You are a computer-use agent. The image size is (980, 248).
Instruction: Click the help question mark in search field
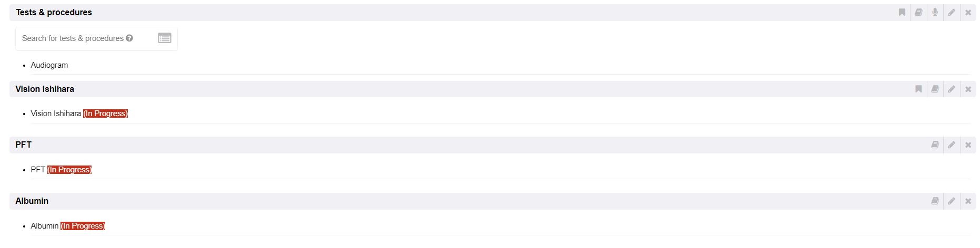click(129, 38)
